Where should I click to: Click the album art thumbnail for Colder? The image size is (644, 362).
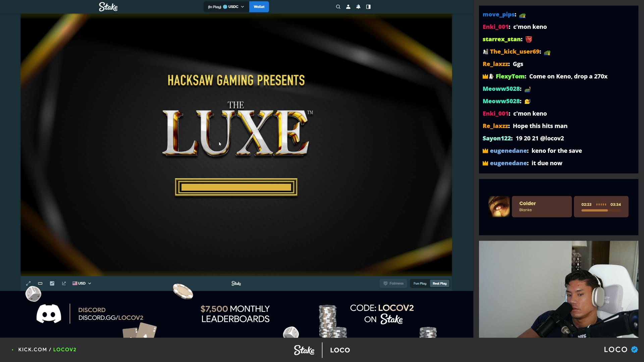(499, 206)
